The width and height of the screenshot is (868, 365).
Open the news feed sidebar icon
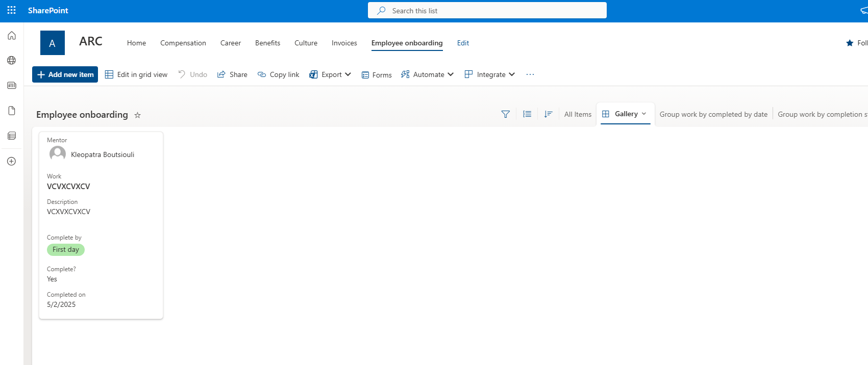coord(12,86)
